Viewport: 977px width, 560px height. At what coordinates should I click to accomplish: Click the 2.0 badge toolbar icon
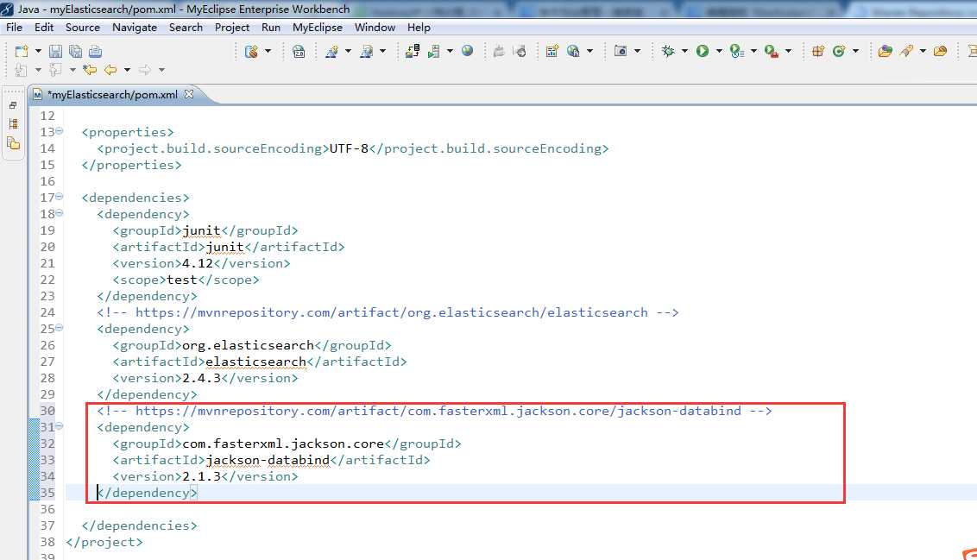click(299, 51)
